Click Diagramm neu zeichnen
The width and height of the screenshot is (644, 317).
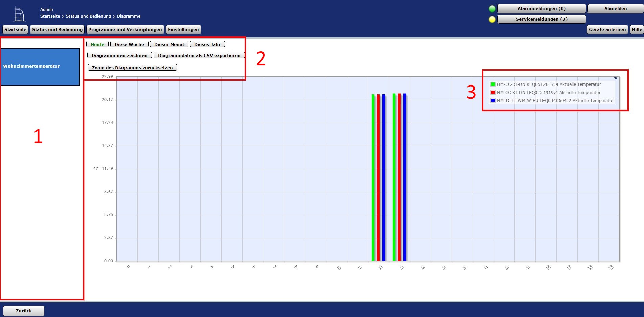(119, 55)
